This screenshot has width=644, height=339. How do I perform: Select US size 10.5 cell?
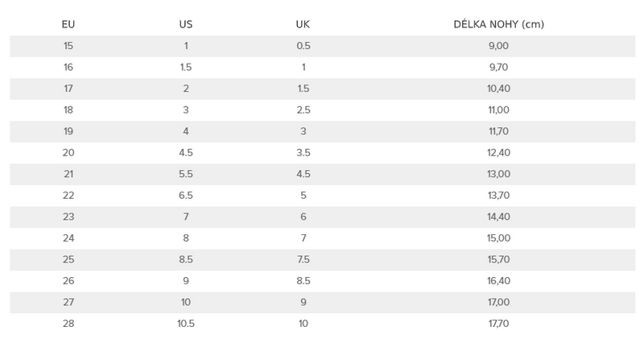pos(186,324)
